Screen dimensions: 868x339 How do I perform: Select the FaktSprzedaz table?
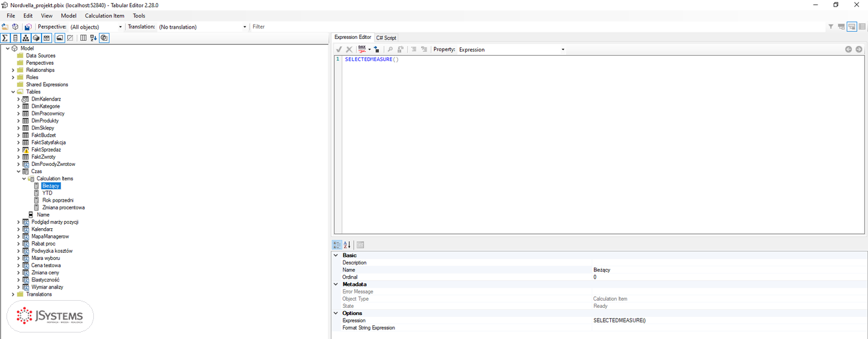click(x=46, y=150)
